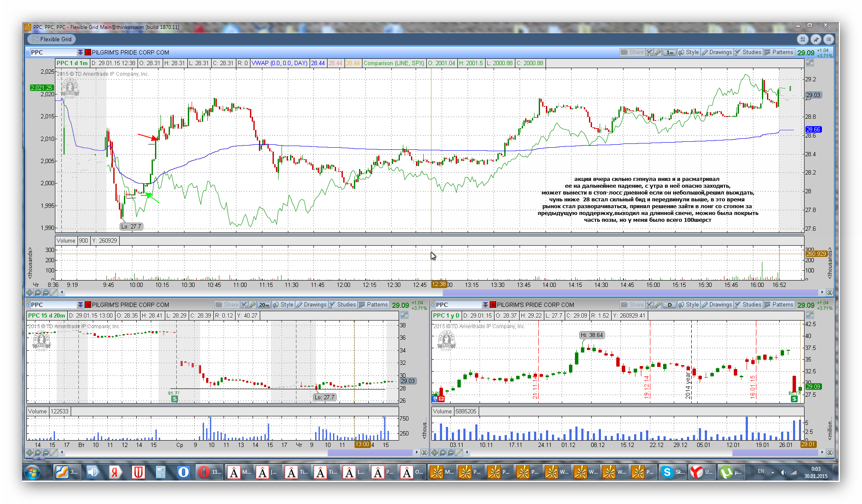Toggle right-axis expansion on top chart

pos(830,292)
